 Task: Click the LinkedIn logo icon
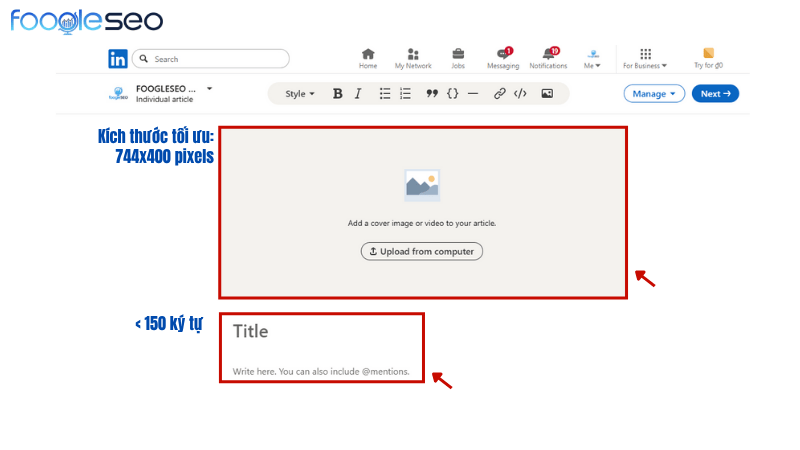tap(118, 59)
